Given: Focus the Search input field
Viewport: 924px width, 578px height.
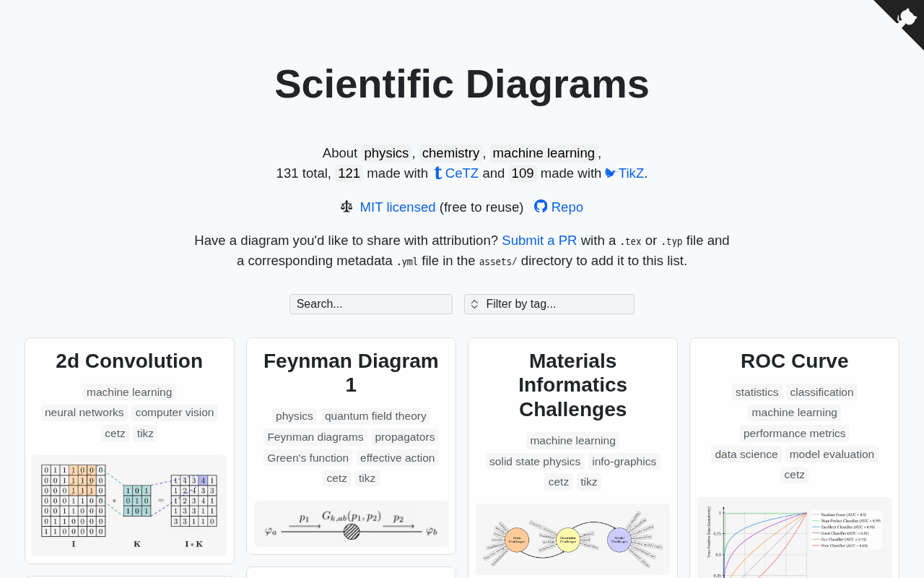Looking at the screenshot, I should (x=371, y=304).
